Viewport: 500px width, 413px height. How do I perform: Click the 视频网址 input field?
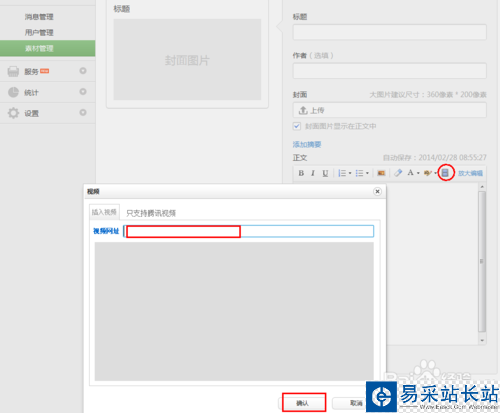click(x=248, y=231)
